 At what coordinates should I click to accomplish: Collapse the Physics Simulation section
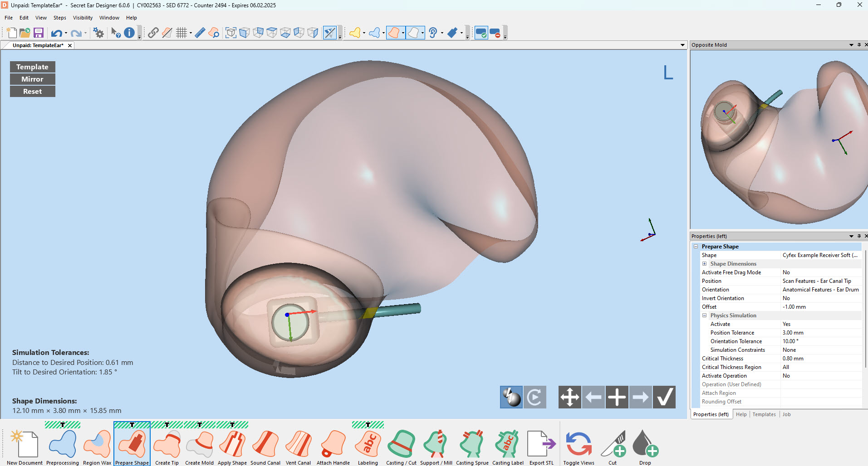click(x=705, y=315)
